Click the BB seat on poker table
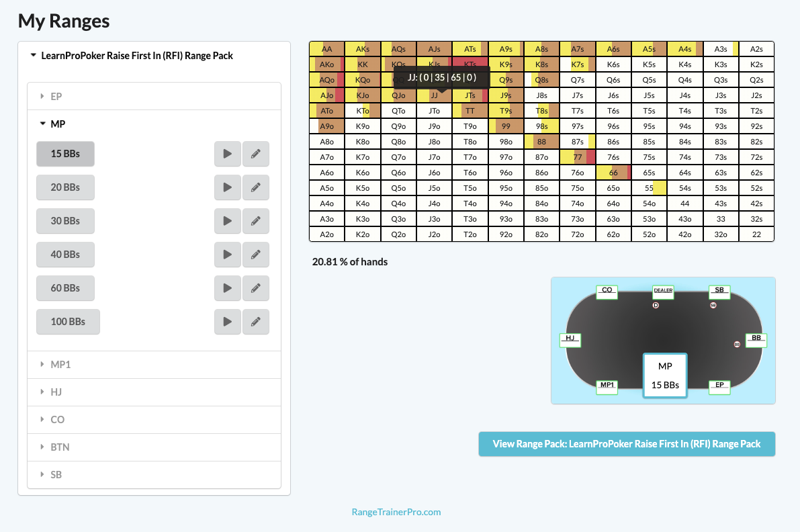Image resolution: width=800 pixels, height=532 pixels. [756, 340]
